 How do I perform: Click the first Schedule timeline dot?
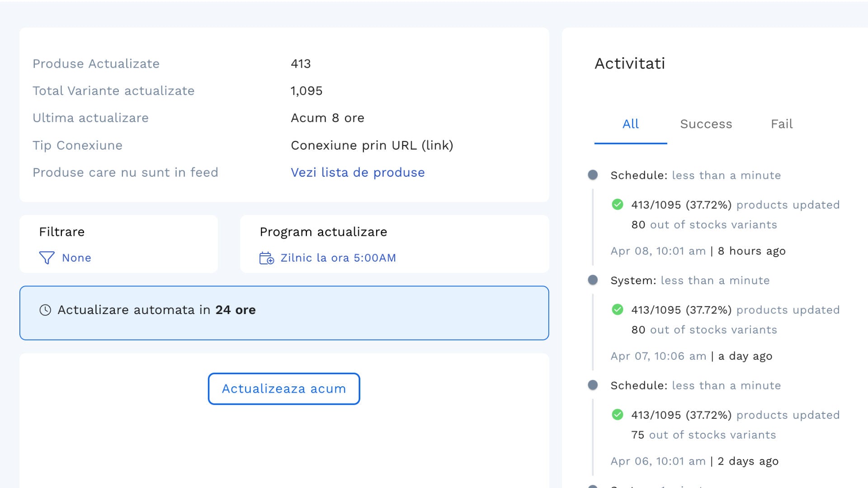(x=593, y=175)
